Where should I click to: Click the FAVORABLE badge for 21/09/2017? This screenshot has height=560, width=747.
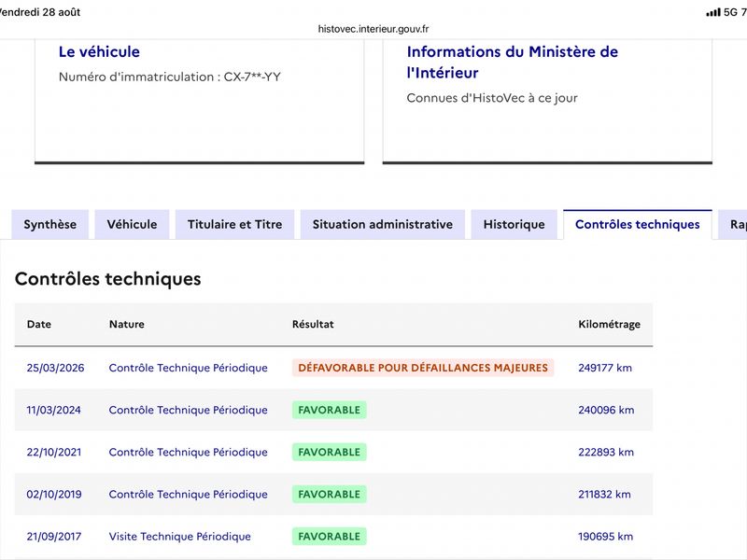pos(330,536)
